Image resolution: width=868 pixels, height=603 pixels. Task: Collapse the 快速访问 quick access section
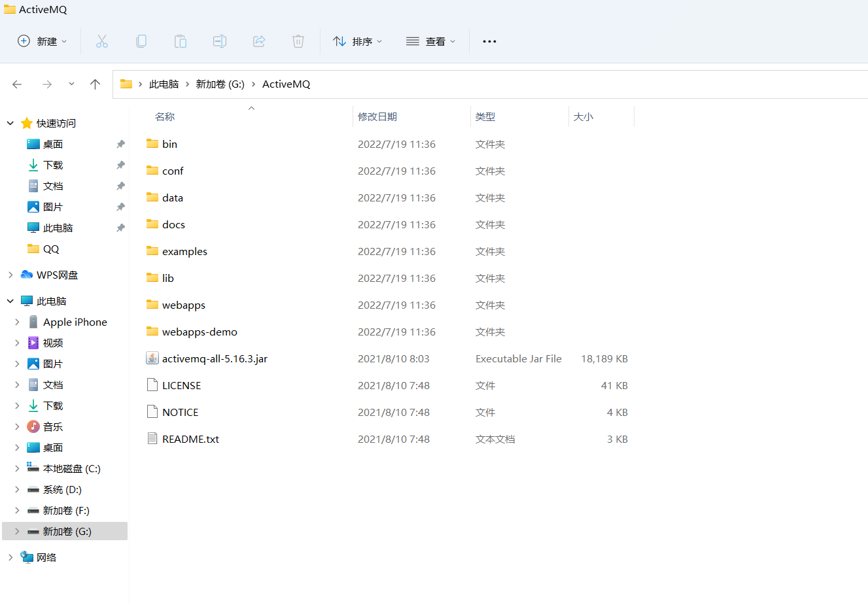coord(10,123)
